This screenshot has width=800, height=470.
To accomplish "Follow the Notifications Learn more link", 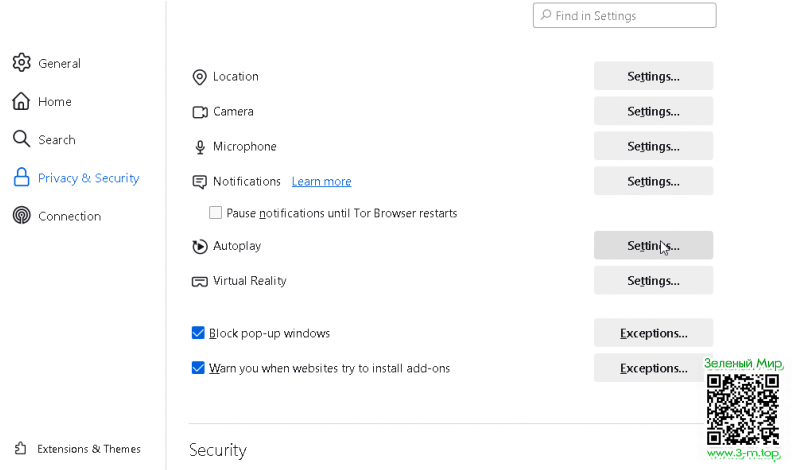I will click(x=321, y=181).
